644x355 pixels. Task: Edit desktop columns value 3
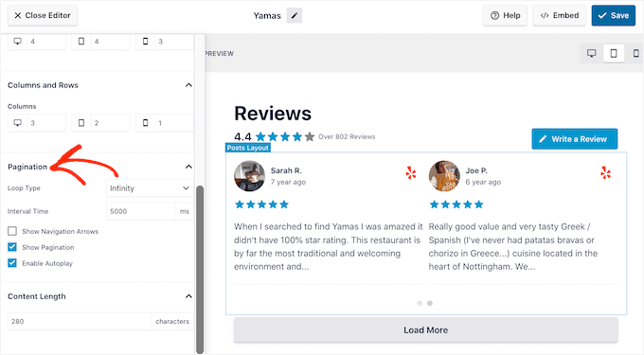coord(45,123)
